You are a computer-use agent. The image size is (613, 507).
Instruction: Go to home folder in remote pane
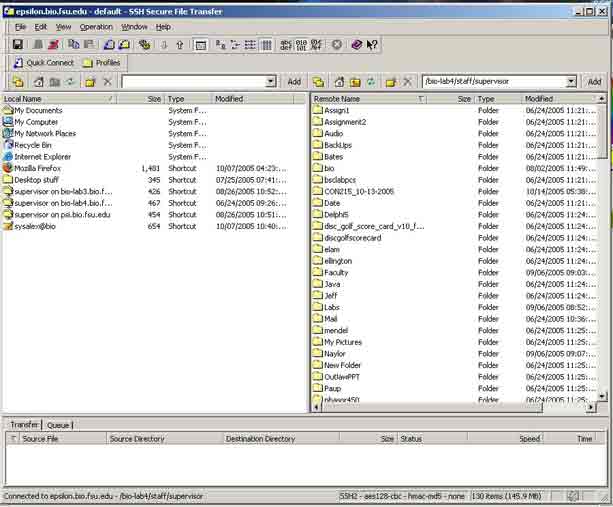tap(339, 82)
